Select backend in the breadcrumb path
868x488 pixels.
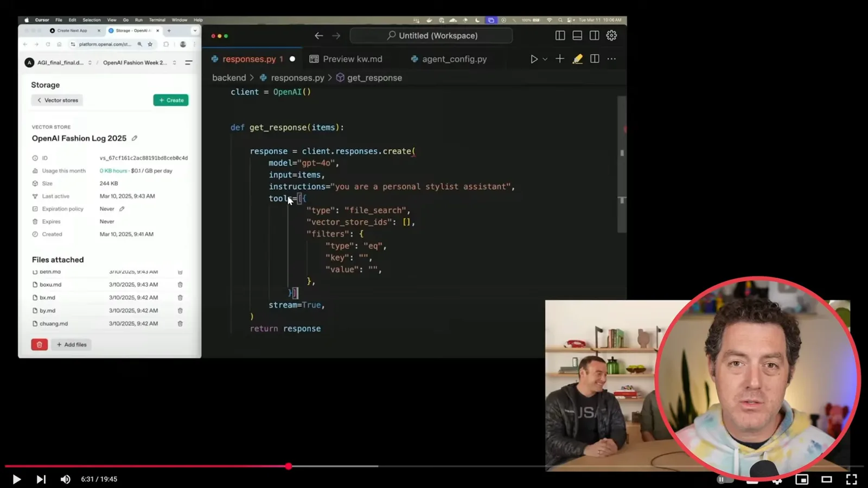pyautogui.click(x=229, y=78)
